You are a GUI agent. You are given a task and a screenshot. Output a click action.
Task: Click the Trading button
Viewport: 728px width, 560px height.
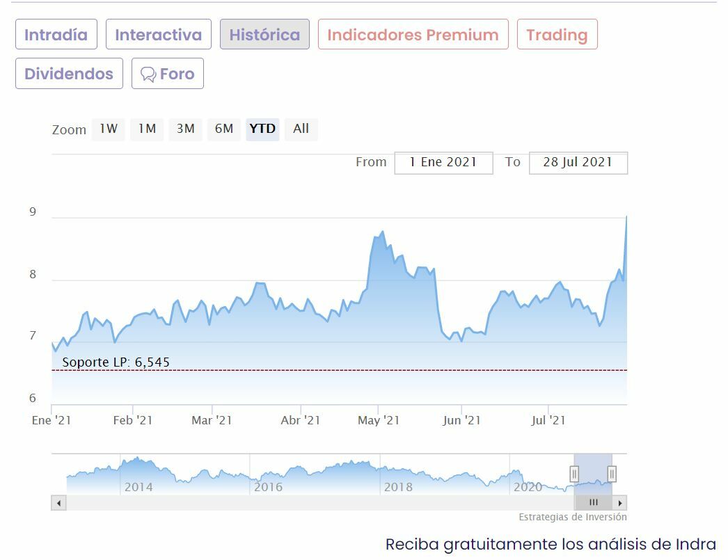click(557, 35)
